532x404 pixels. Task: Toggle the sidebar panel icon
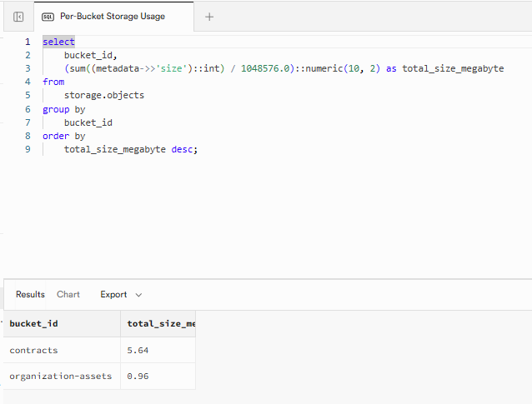(18, 17)
